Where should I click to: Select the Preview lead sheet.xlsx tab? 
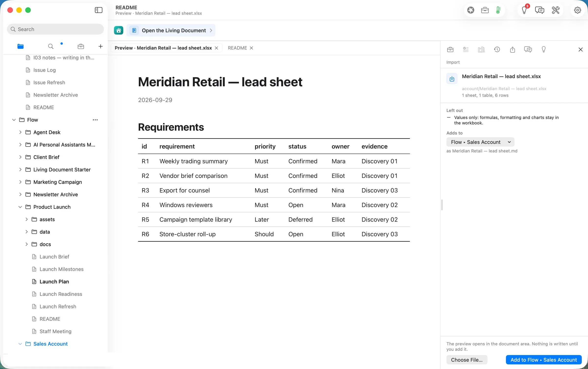point(163,48)
